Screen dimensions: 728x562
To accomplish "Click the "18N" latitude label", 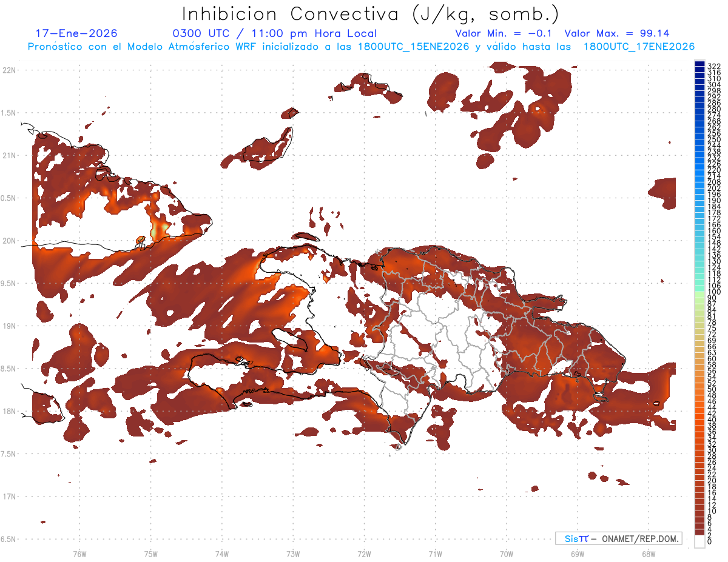I will click(x=9, y=412).
